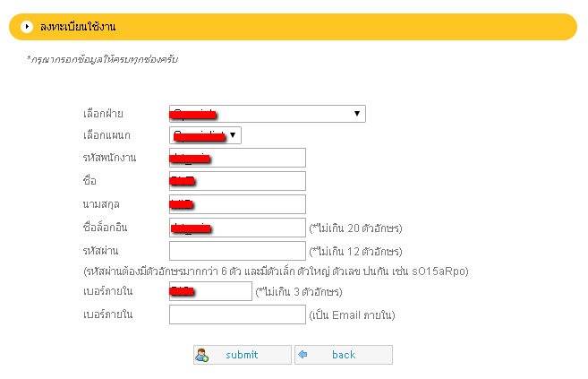Click the รหัสผ่าน field label
Screen dimensions: 588x379
100,250
